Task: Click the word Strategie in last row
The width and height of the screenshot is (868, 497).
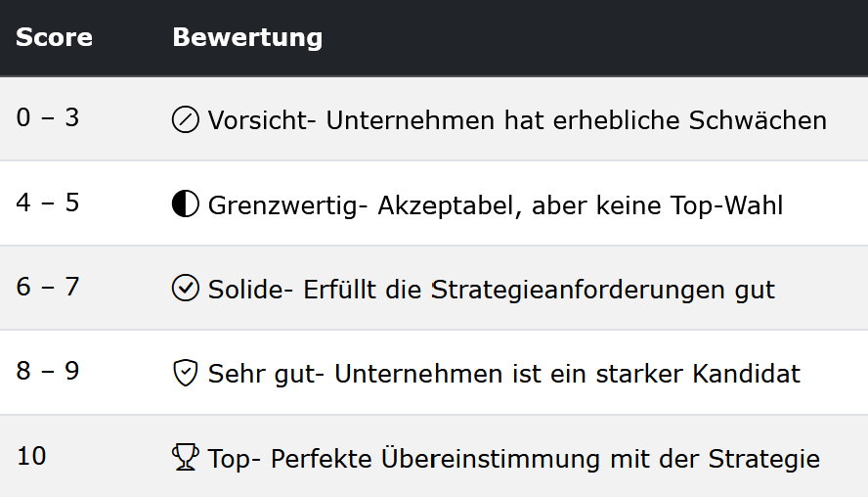Action: click(764, 459)
